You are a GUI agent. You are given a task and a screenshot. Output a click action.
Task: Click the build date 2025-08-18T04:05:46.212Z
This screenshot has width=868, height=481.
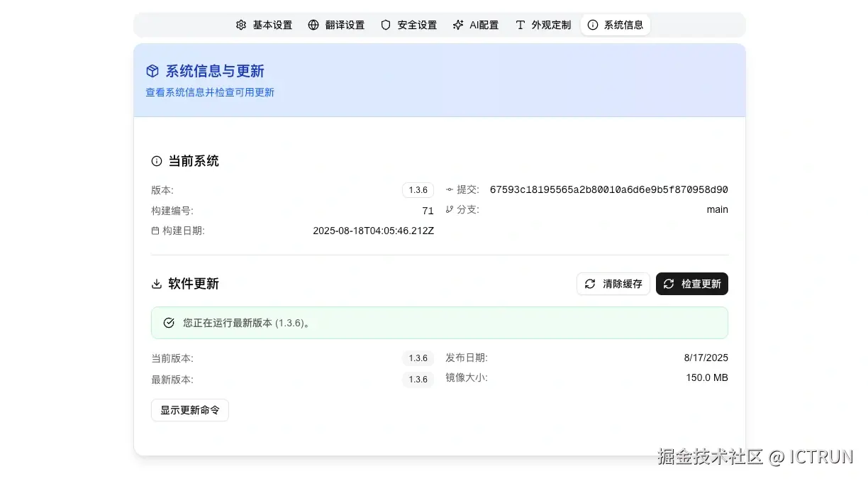coord(374,231)
